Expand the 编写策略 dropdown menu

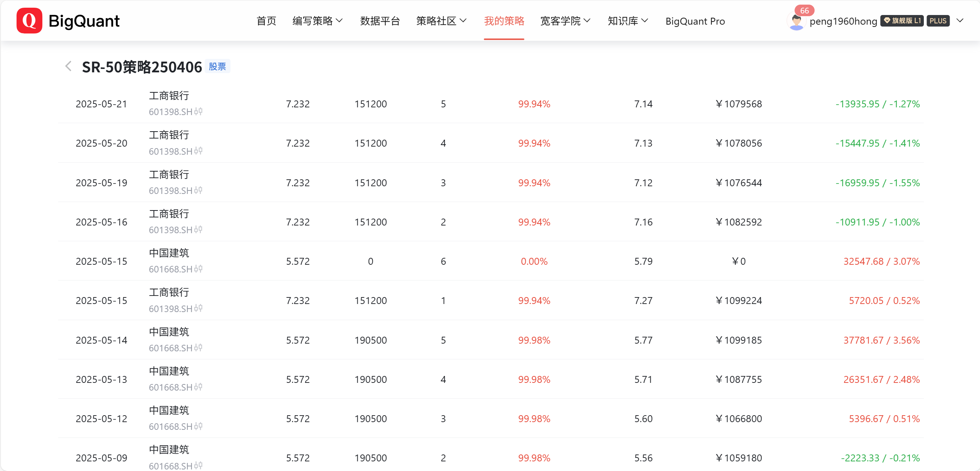[x=317, y=21]
